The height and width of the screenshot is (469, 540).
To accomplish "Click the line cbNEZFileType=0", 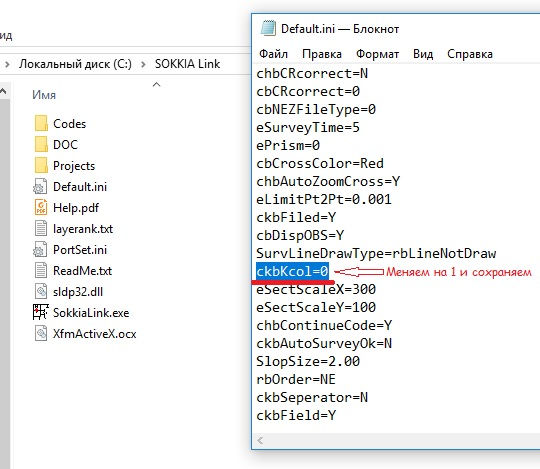I will click(x=316, y=109).
